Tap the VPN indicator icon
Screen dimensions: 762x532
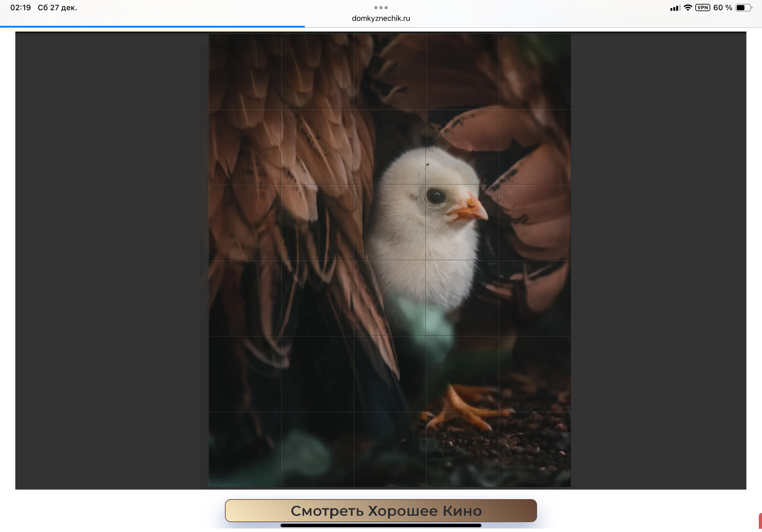click(702, 8)
